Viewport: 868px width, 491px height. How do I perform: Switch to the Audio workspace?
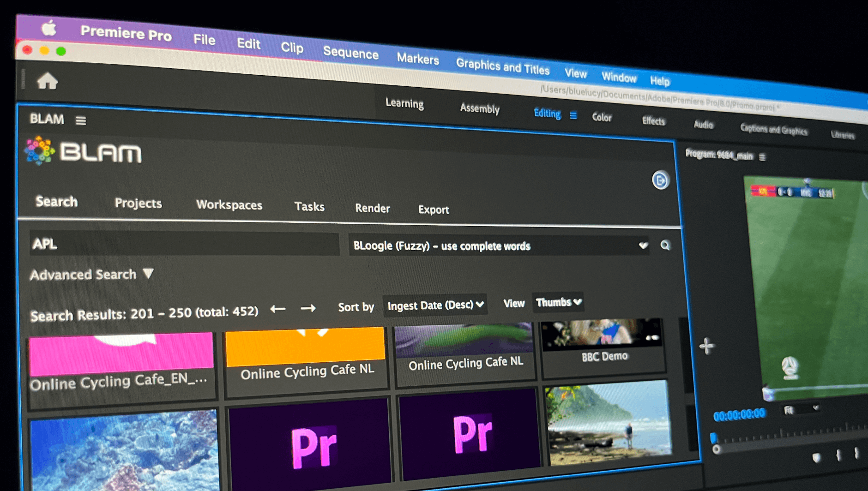(703, 125)
